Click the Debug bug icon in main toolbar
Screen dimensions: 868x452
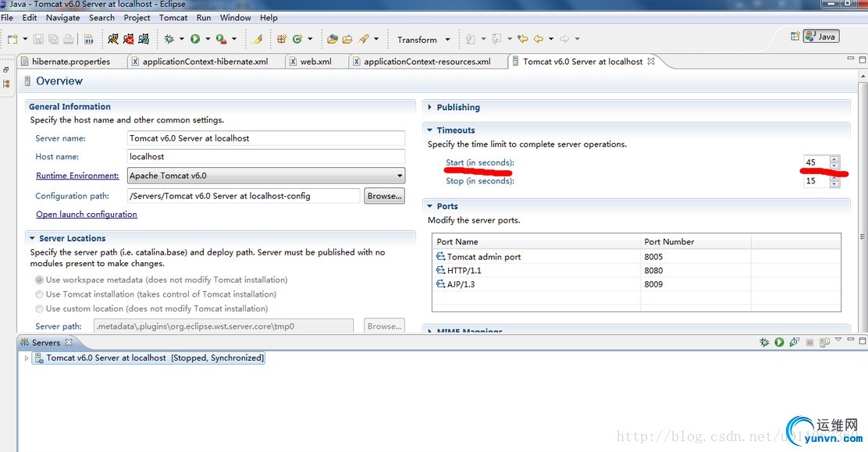tap(169, 39)
